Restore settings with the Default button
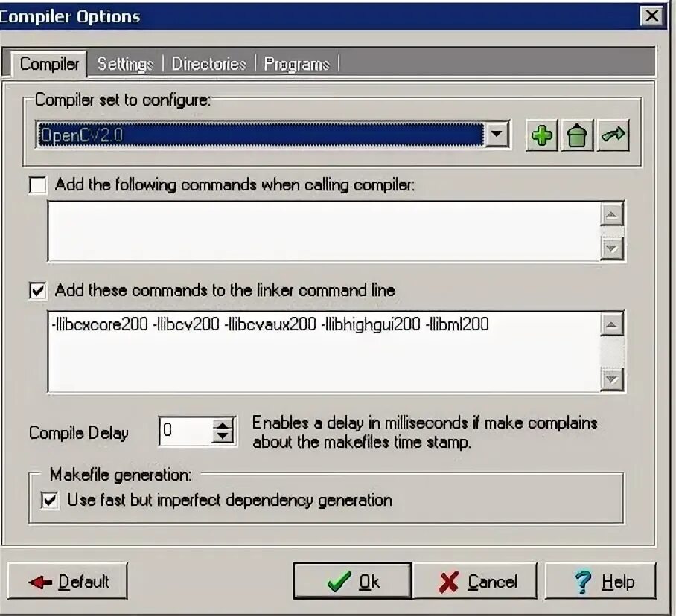Viewport: 676px width, 616px height. [x=67, y=581]
